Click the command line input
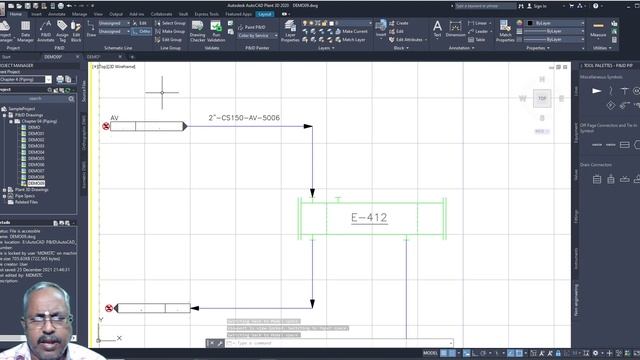640x360 pixels. click(341, 343)
